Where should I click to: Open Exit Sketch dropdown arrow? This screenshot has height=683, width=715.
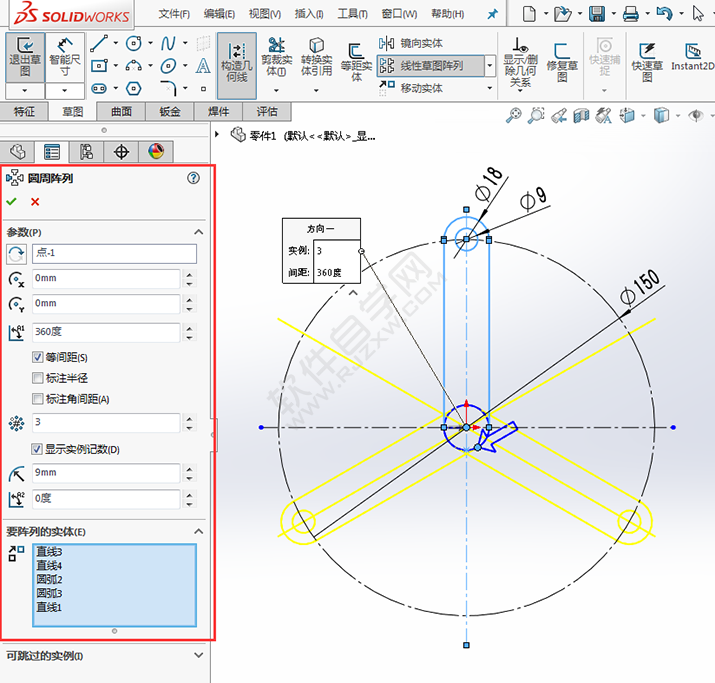25,91
